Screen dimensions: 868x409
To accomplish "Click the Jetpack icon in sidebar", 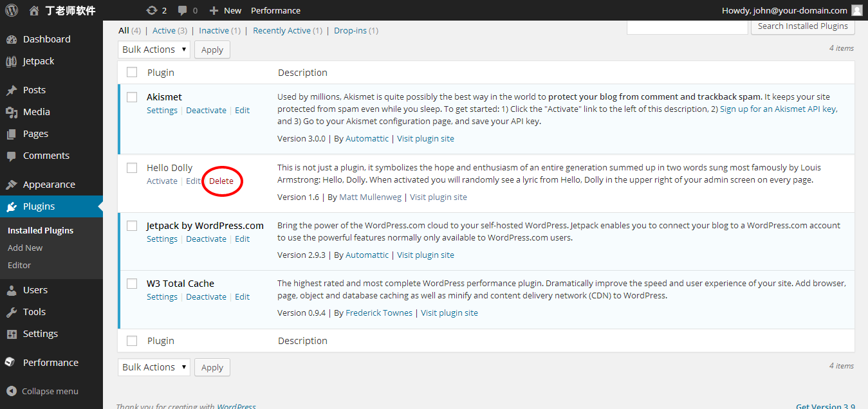I will point(11,61).
